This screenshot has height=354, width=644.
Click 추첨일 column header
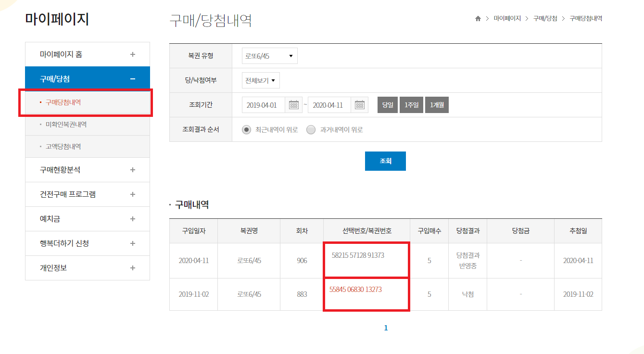coord(578,231)
